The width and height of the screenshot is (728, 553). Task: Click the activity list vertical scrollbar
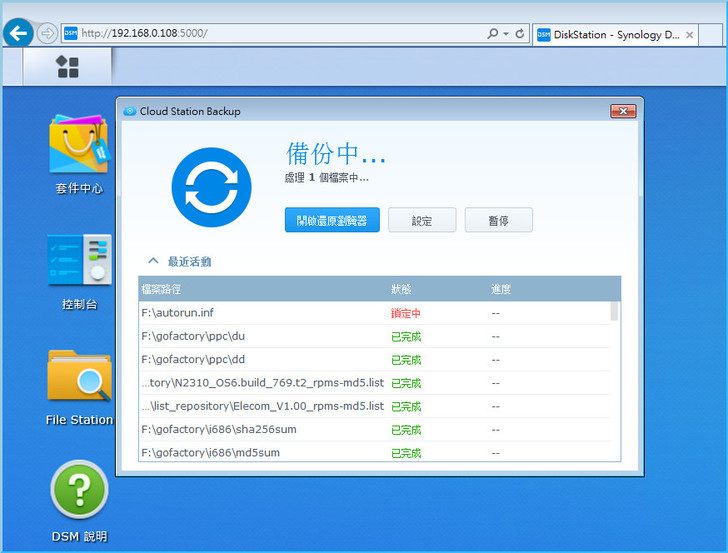click(x=614, y=312)
